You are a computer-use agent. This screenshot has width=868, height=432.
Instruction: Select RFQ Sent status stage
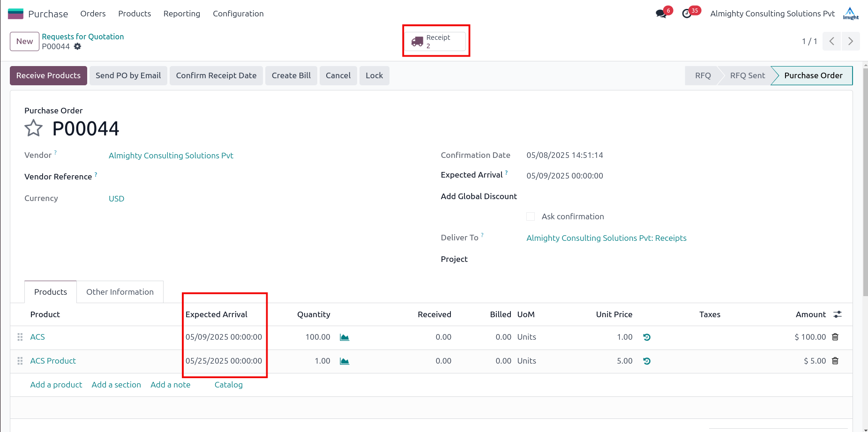point(747,75)
